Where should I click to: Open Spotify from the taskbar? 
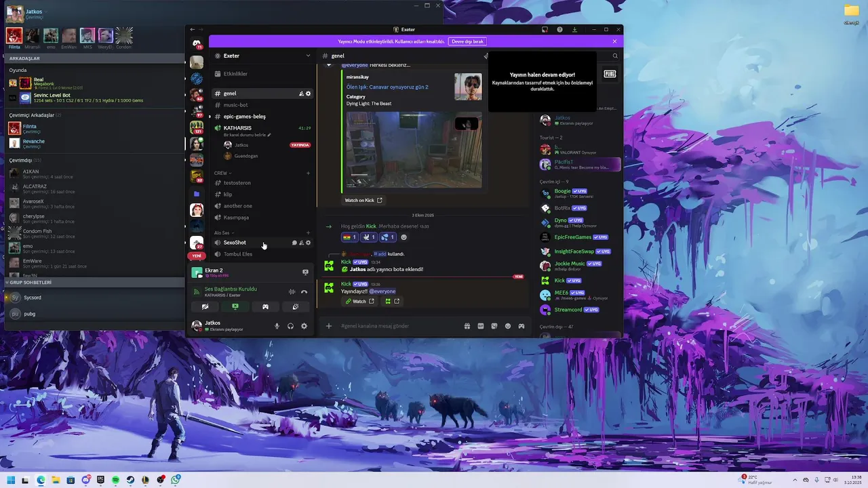tap(115, 480)
